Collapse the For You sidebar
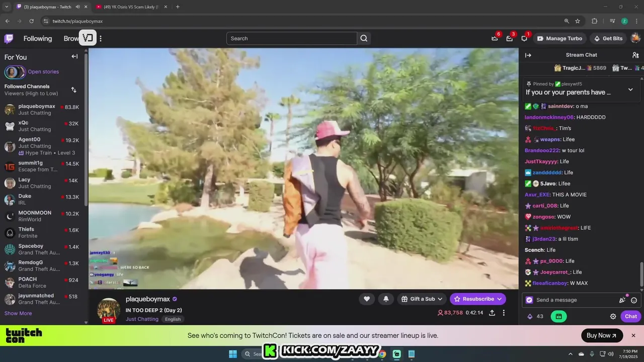 74,56
